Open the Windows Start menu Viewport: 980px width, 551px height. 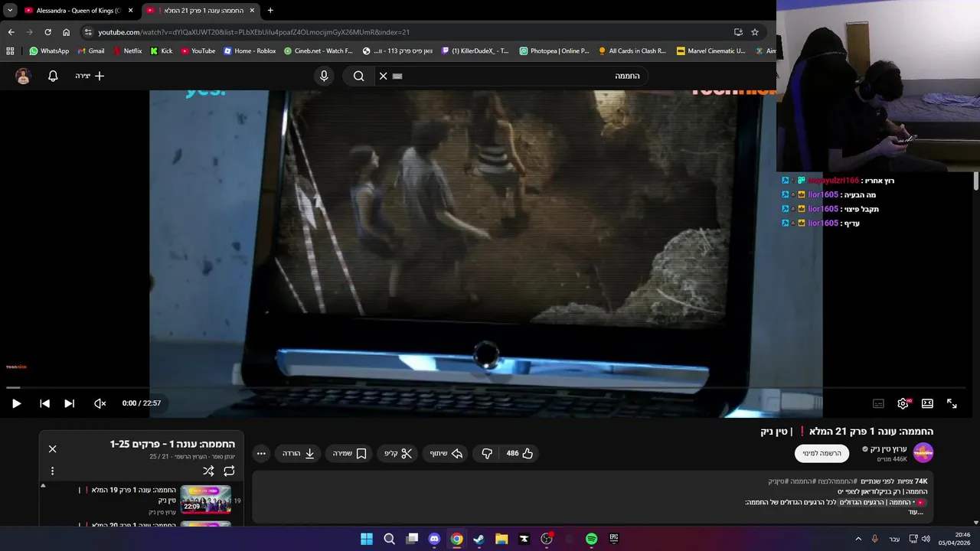pyautogui.click(x=367, y=539)
